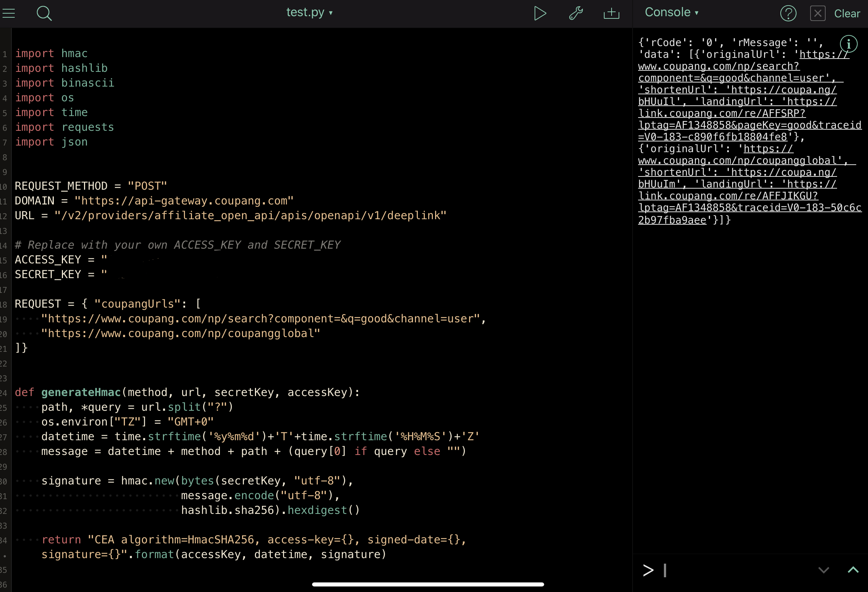Click the down chevron for console history
Screen dimensions: 868x592
(x=823, y=570)
